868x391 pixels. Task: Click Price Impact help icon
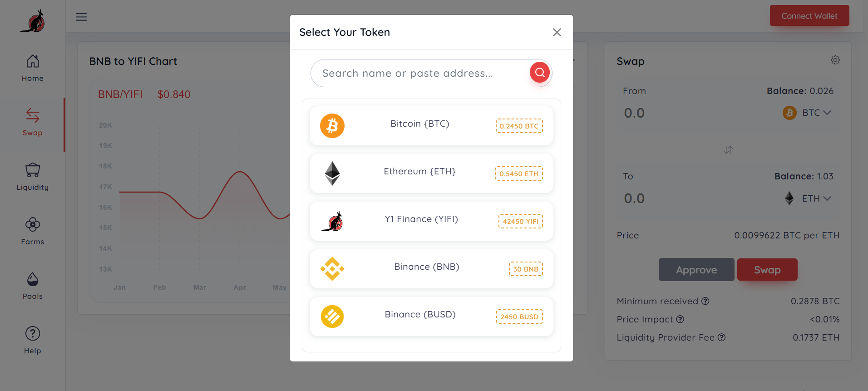tap(680, 319)
